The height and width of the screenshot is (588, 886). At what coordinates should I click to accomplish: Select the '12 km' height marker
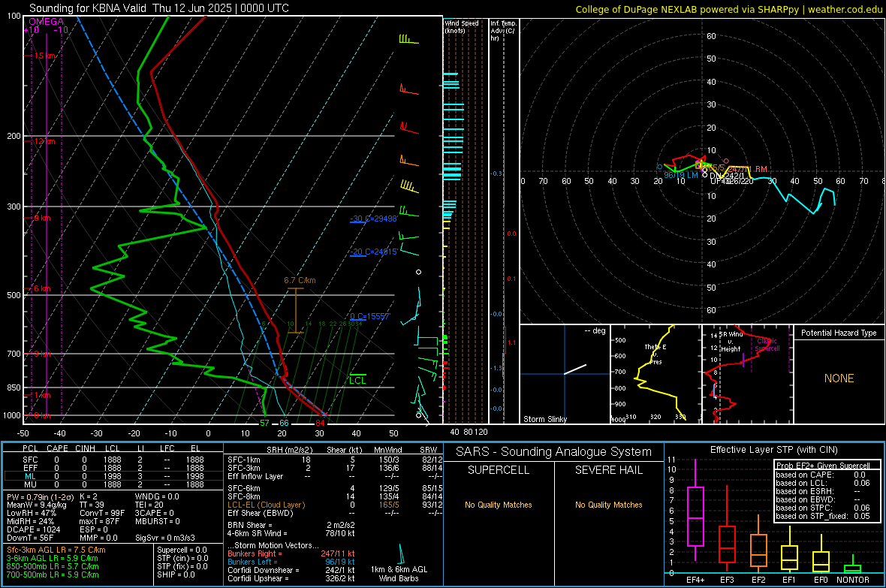44,141
